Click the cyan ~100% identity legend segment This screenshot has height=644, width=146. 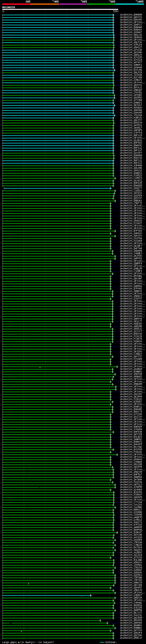click(x=130, y=4)
